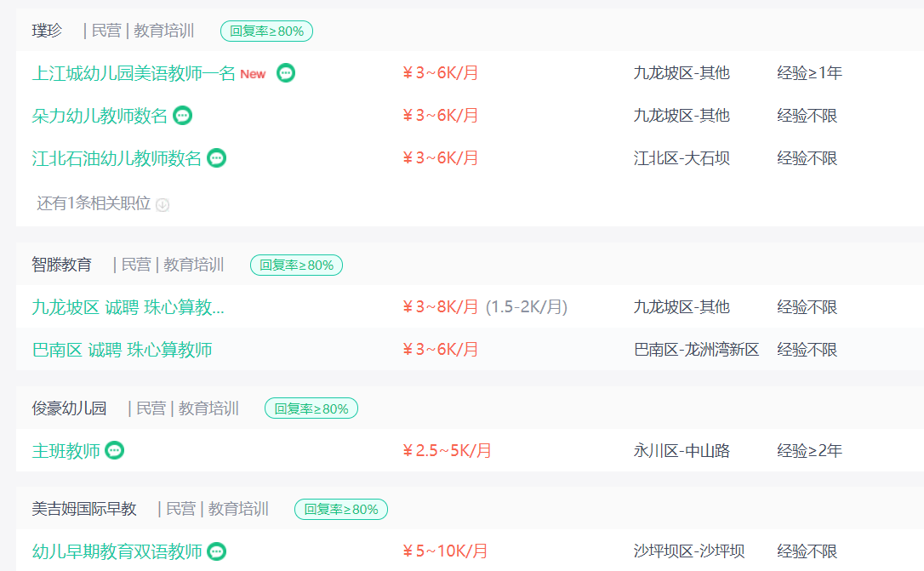Expand 还有1条相关职位 under 璞珍
This screenshot has width=924, height=571.
coord(94,203)
